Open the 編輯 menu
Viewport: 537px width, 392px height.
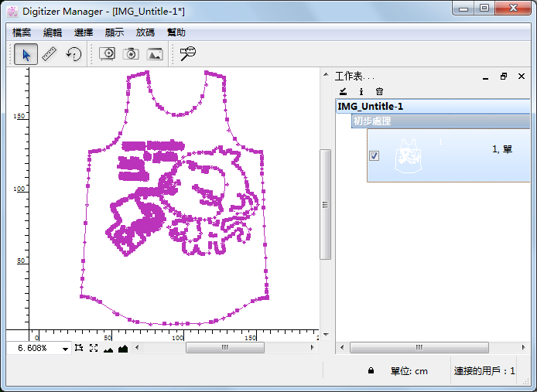tap(53, 32)
